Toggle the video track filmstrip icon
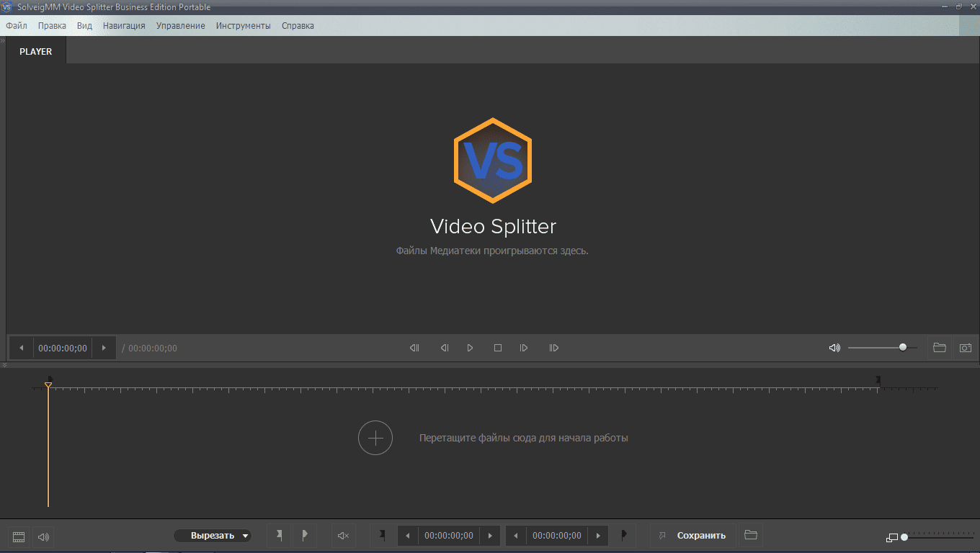This screenshot has width=980, height=553. tap(19, 536)
